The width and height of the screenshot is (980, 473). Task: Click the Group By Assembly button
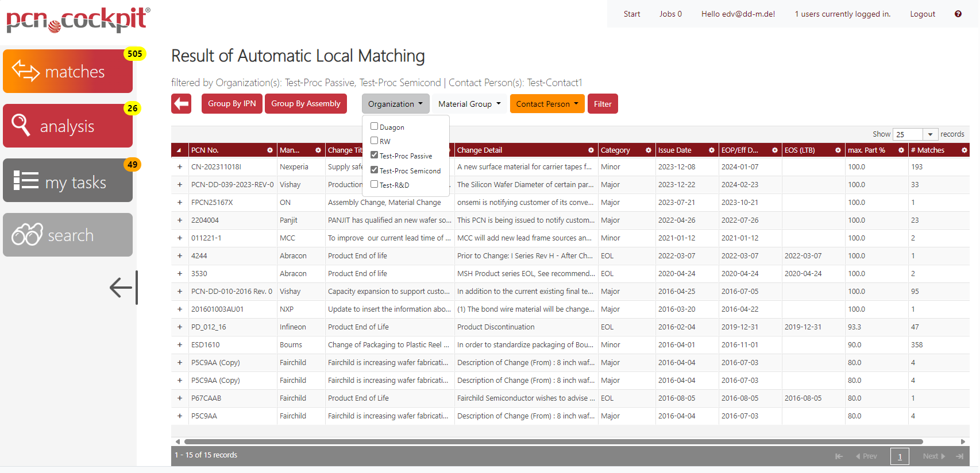point(306,104)
